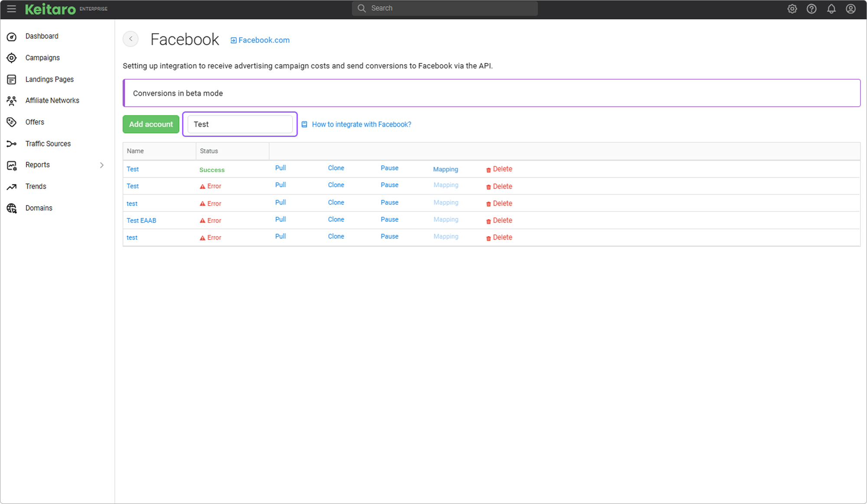Screen dimensions: 867x504
Task: Click the book icon before How to integrate
Action: click(x=304, y=124)
